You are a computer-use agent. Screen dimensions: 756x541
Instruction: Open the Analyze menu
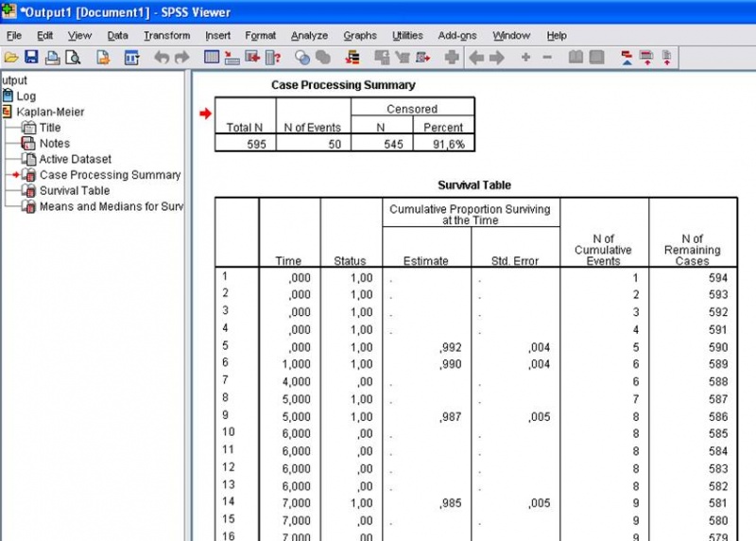309,36
